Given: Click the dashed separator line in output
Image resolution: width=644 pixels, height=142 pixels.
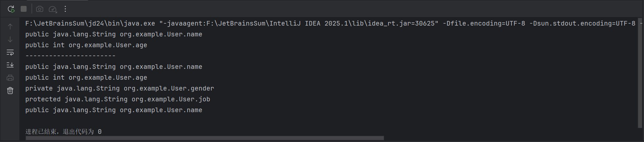Looking at the screenshot, I should [71, 56].
